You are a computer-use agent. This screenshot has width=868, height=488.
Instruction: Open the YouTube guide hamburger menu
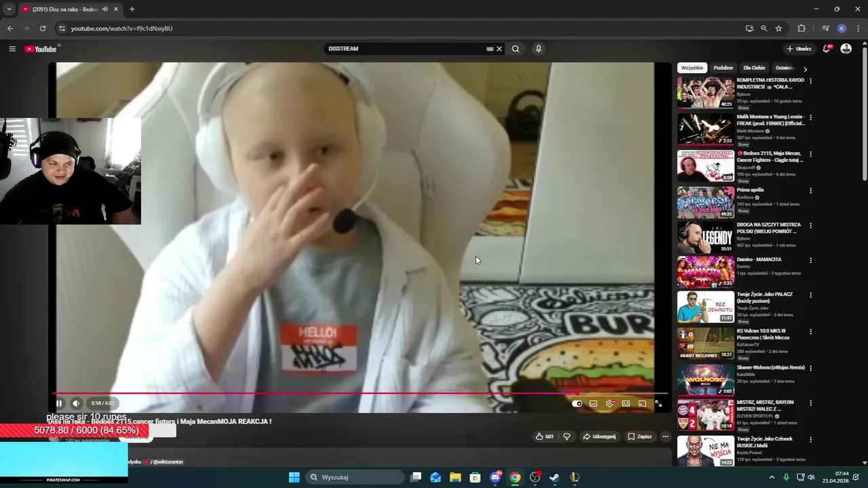(x=12, y=49)
